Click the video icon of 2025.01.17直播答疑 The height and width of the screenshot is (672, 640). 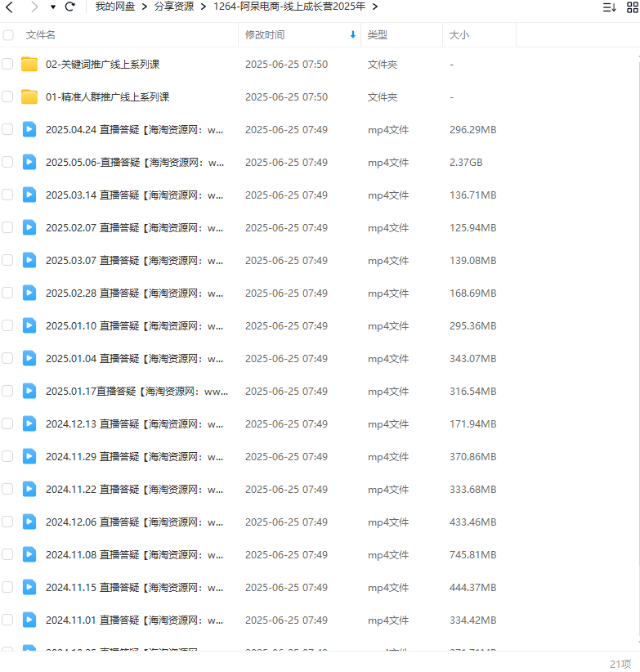(x=29, y=392)
